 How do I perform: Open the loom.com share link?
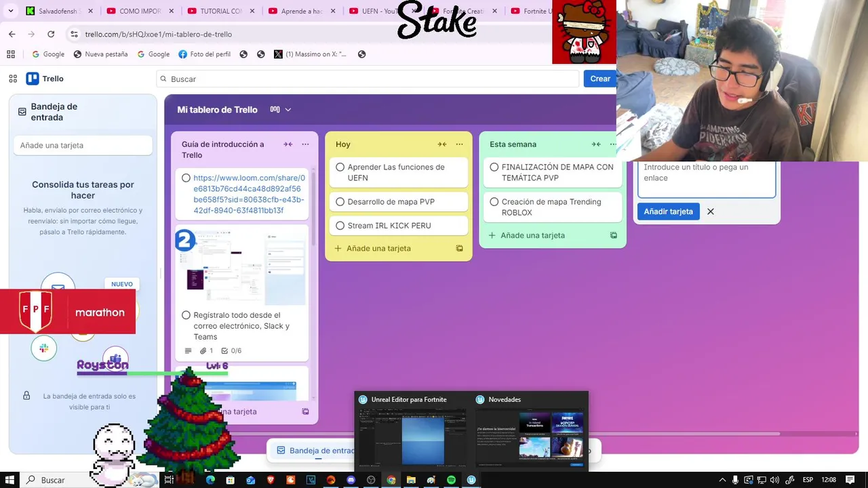[249, 195]
